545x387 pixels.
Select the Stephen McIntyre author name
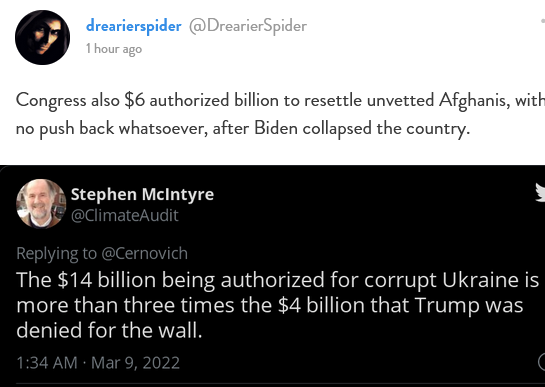[x=143, y=194]
